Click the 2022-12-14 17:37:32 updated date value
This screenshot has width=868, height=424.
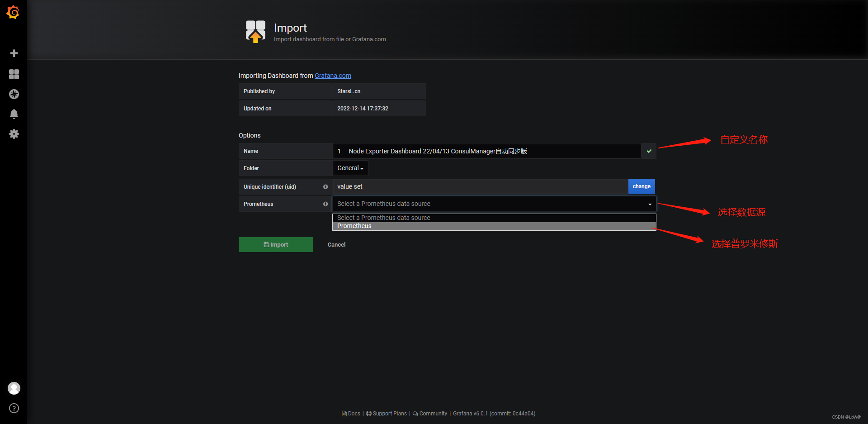click(x=363, y=109)
